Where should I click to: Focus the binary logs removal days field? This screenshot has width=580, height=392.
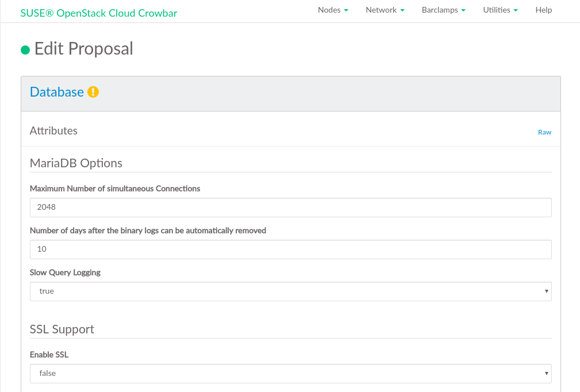click(x=290, y=249)
